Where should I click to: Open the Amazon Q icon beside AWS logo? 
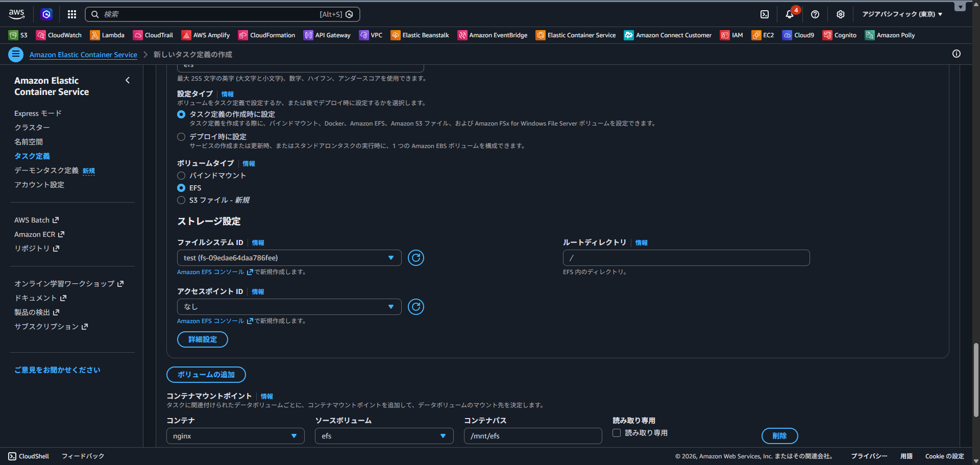[46, 14]
